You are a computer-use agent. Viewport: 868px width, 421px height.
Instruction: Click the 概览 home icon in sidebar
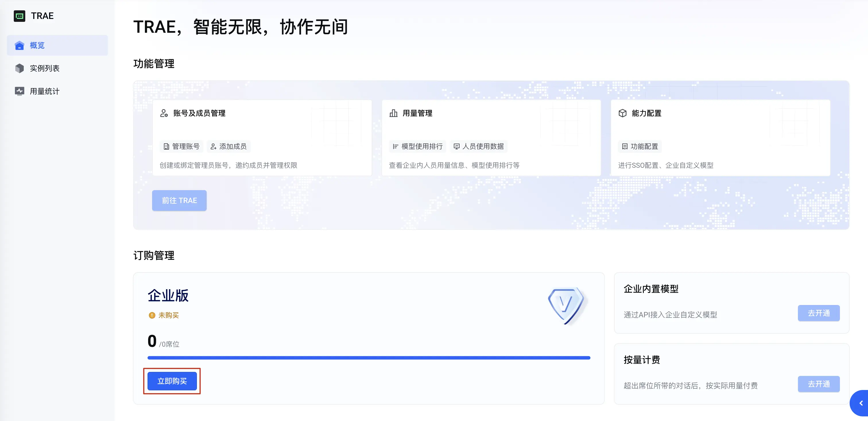19,45
